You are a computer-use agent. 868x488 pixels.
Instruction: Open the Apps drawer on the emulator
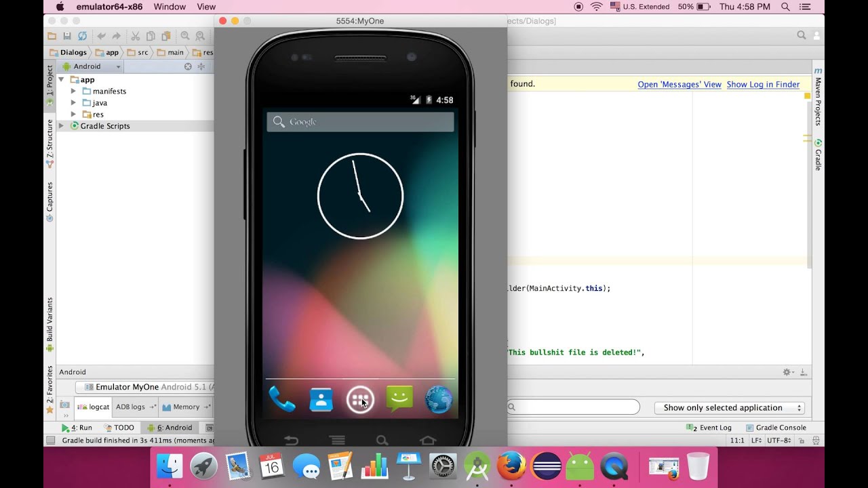click(361, 401)
